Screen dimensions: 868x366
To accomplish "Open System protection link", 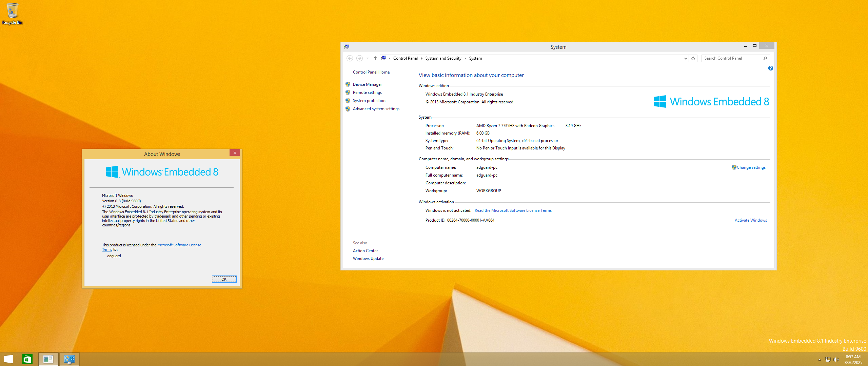I will pos(369,101).
